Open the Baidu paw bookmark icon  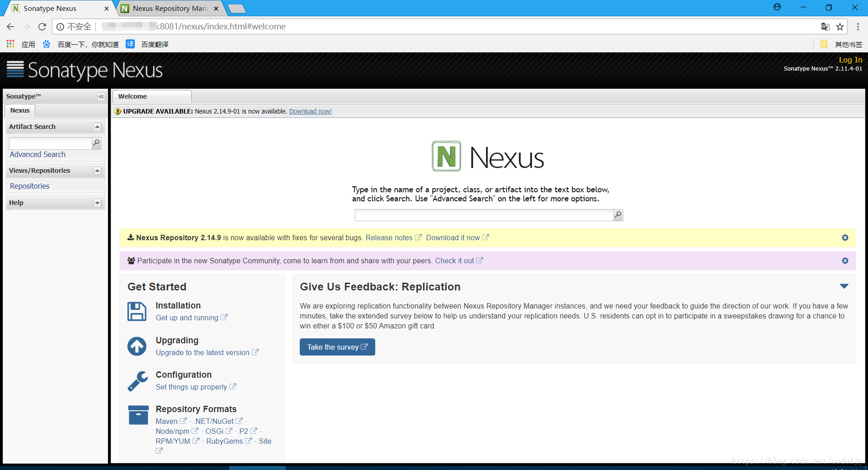[47, 44]
